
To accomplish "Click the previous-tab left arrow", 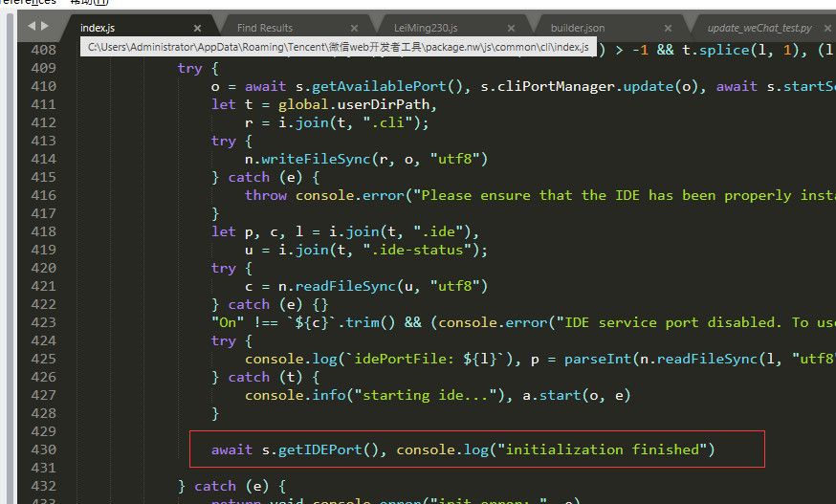I will pyautogui.click(x=31, y=26).
